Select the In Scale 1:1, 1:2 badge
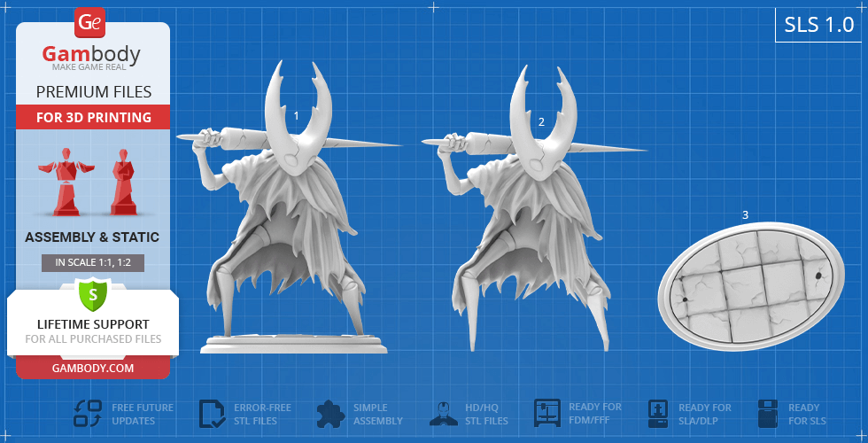Viewport: 868px width, 443px height. (93, 262)
